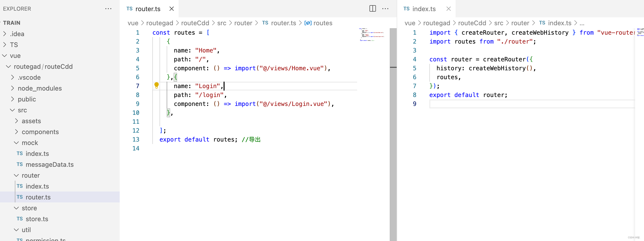
Task: Click 'export default router' in index.ts
Action: tap(468, 95)
